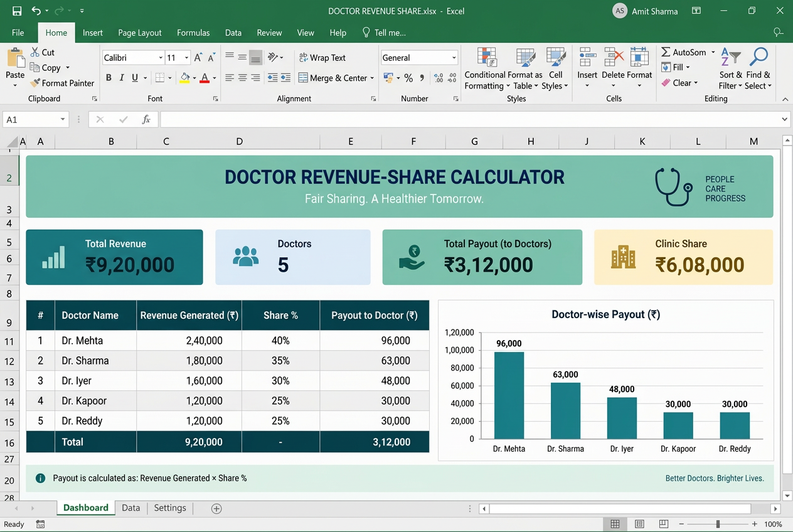Click the Tell me search box
The image size is (793, 532).
tap(384, 33)
